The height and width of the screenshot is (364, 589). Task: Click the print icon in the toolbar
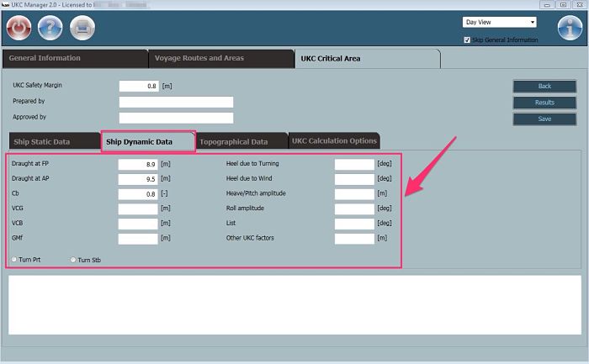(82, 28)
